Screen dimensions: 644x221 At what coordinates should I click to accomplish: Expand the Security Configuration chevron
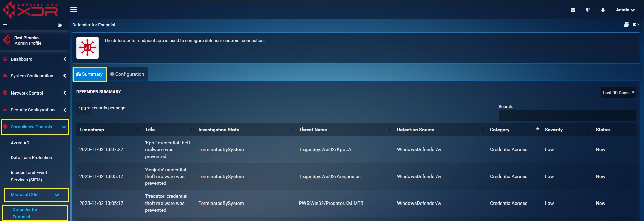pos(65,110)
